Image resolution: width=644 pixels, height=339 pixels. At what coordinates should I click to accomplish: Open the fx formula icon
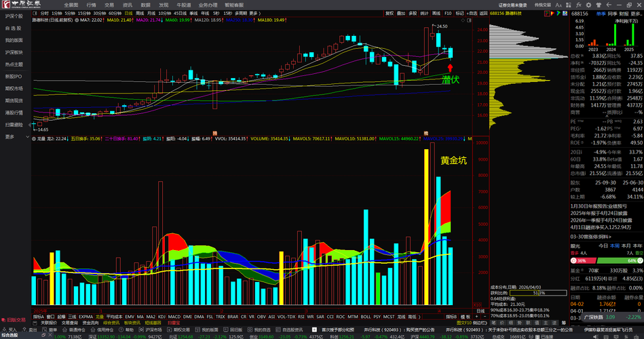(579, 5)
